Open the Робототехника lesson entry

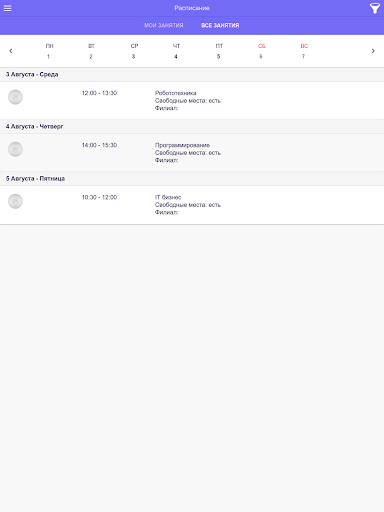(192, 100)
